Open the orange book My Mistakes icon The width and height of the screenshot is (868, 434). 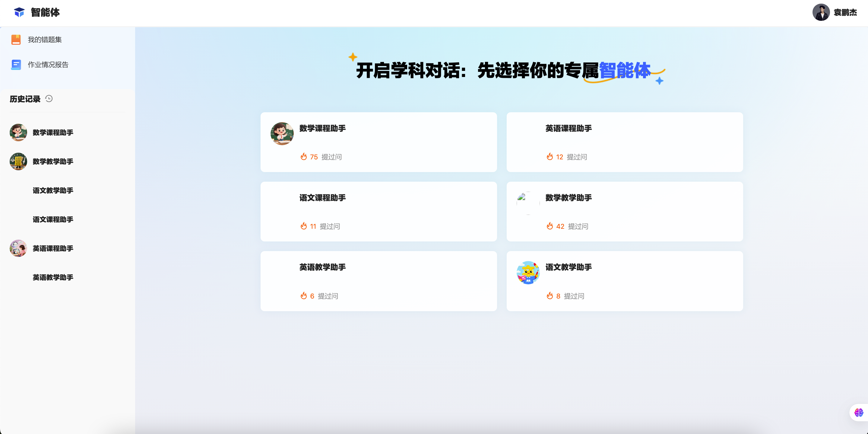click(x=16, y=40)
